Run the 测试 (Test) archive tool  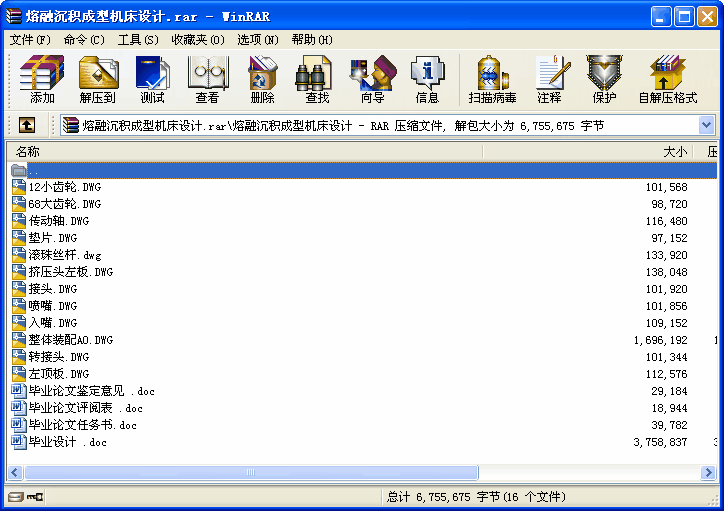click(152, 78)
